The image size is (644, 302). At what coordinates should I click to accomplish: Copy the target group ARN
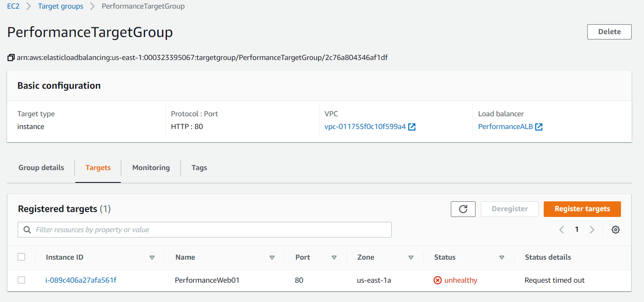click(11, 57)
